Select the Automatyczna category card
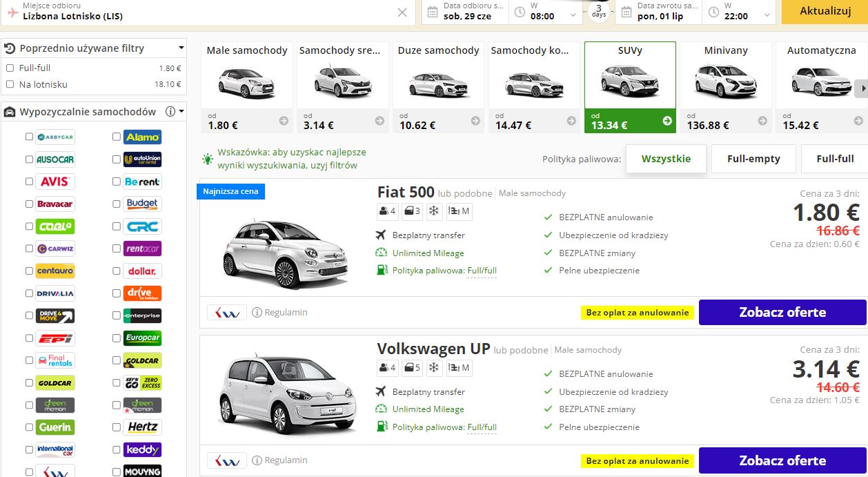The width and height of the screenshot is (868, 477). click(x=821, y=87)
